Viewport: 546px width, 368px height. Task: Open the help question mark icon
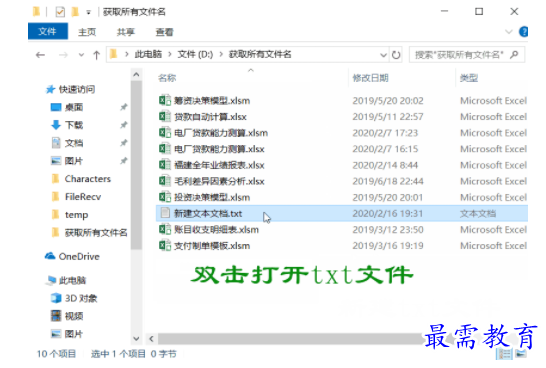523,32
